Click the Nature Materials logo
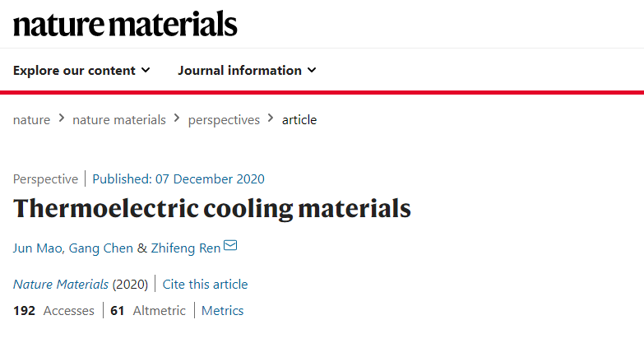644x343 pixels. (125, 23)
